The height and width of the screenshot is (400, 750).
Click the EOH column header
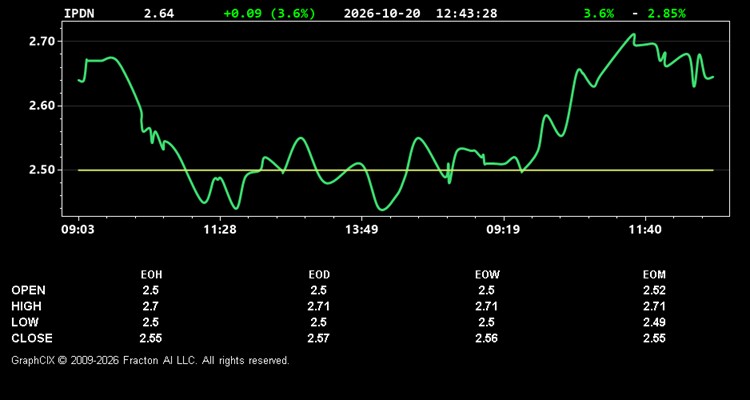(x=151, y=275)
